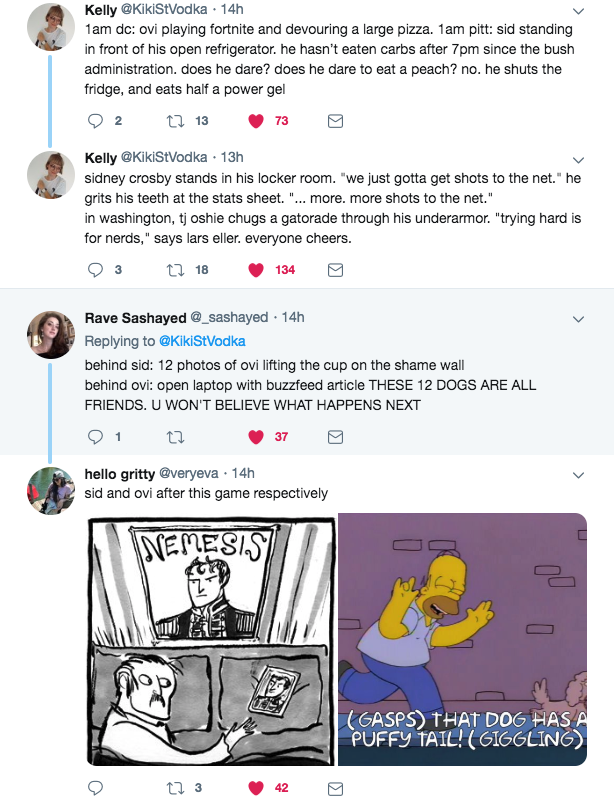Retweet Kelly's tweet with 13 retweets
The height and width of the screenshot is (805, 614).
coord(176,121)
